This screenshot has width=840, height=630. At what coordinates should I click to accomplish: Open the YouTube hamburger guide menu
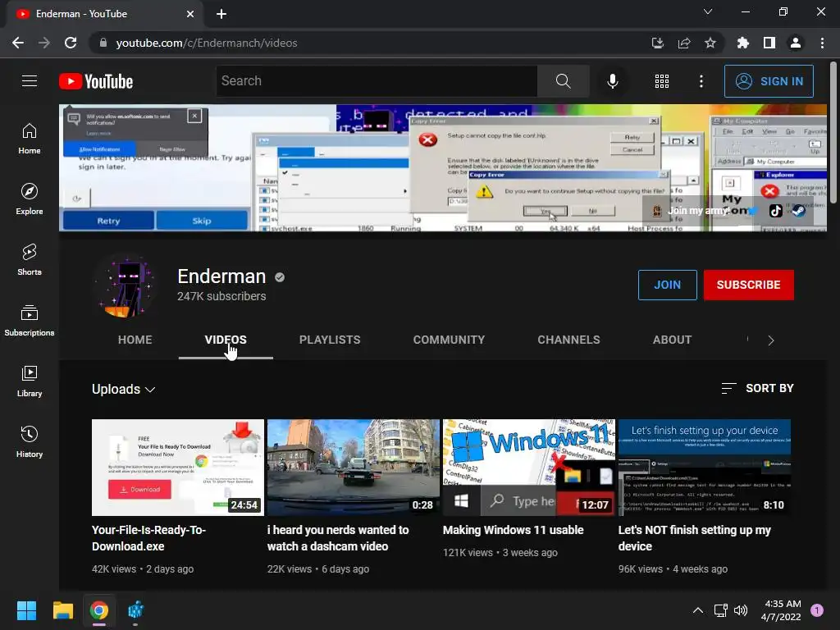30,81
